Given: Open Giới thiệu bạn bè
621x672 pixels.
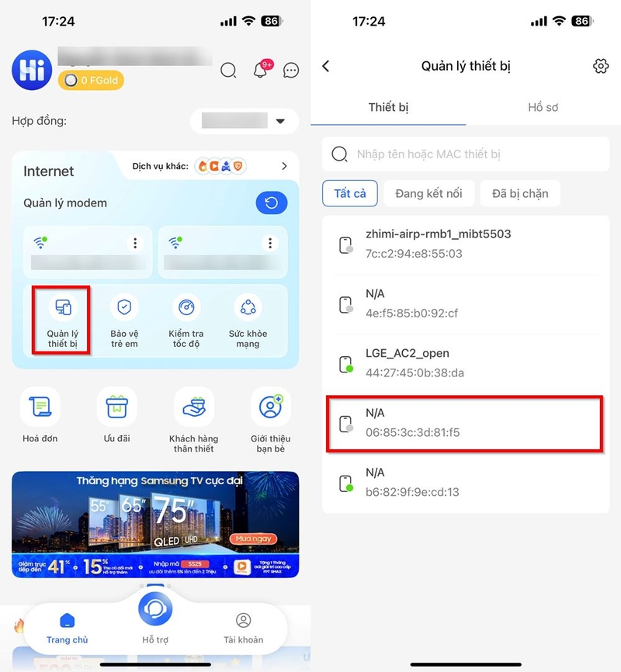Looking at the screenshot, I should tap(271, 420).
